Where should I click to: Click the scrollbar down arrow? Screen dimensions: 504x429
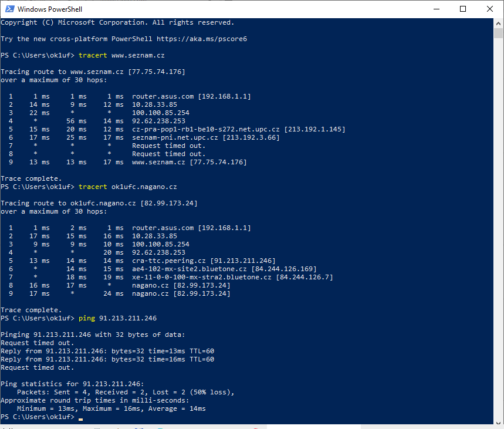(x=499, y=419)
